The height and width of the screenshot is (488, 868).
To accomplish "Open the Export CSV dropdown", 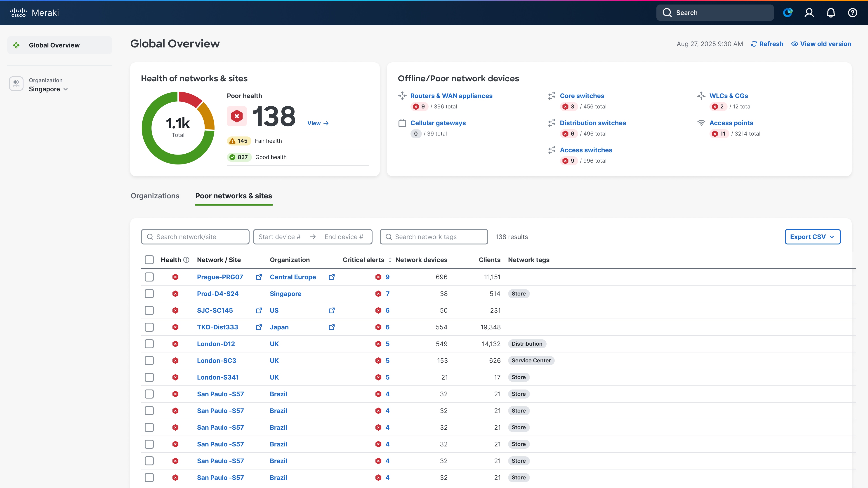I will point(812,237).
